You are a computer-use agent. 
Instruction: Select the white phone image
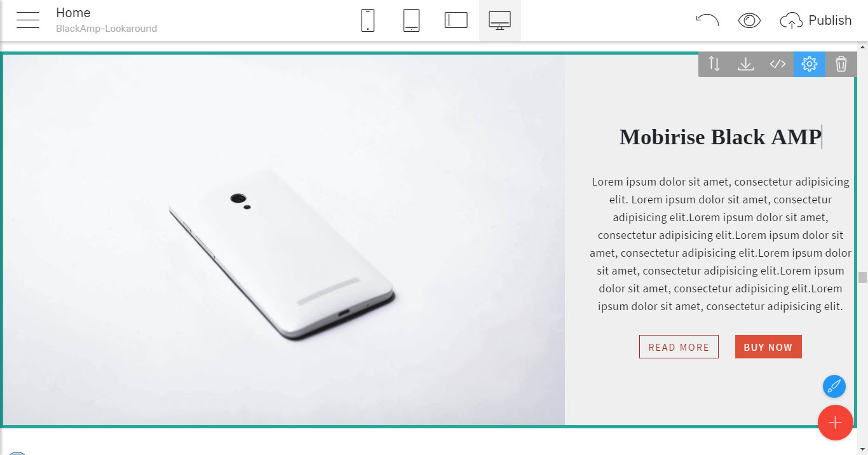click(284, 240)
